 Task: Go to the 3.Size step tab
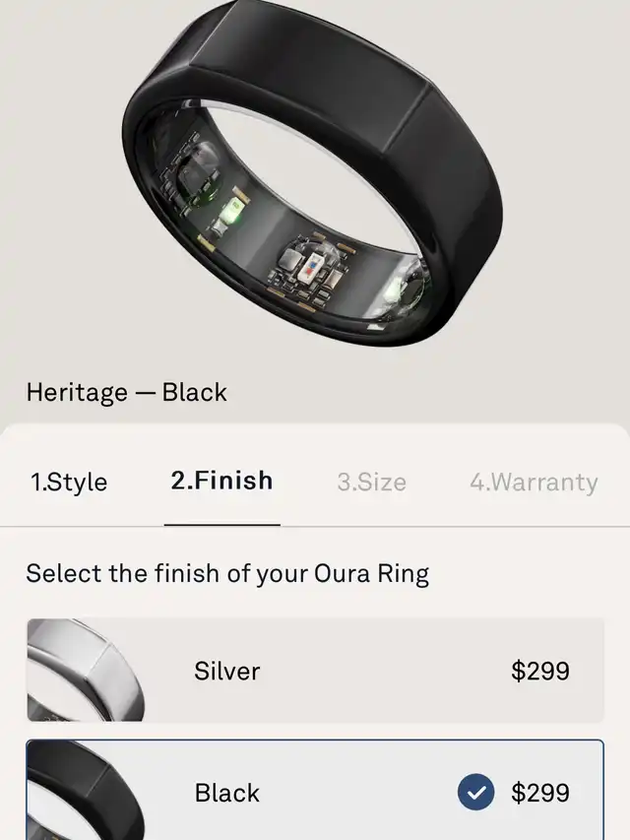[372, 482]
